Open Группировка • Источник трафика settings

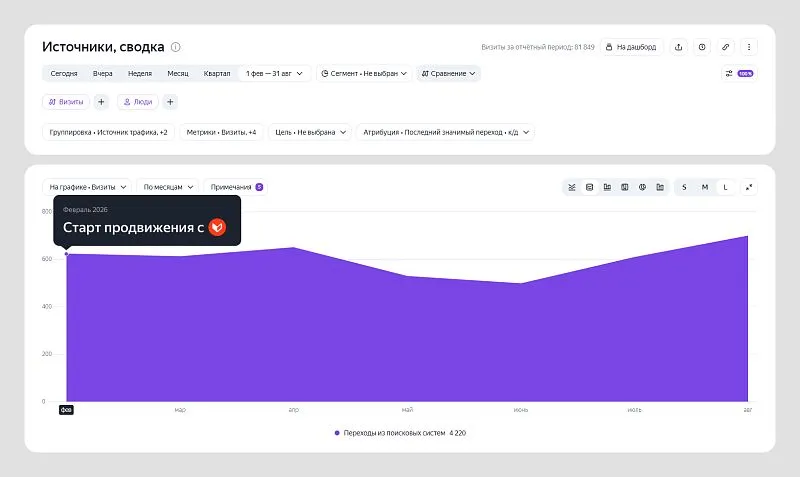108,132
